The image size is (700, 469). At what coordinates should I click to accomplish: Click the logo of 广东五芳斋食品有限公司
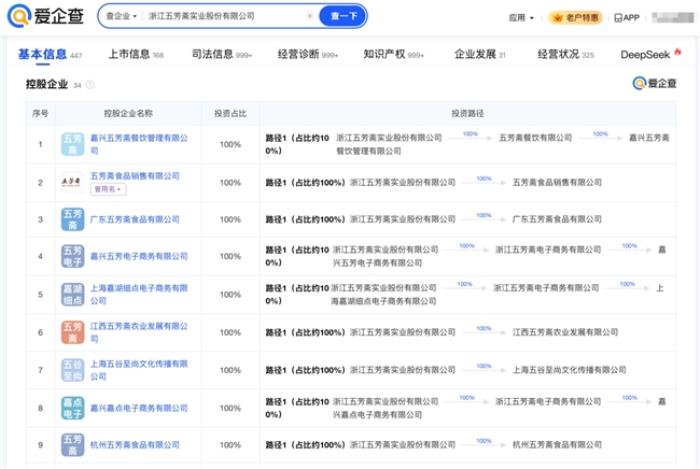[72, 219]
